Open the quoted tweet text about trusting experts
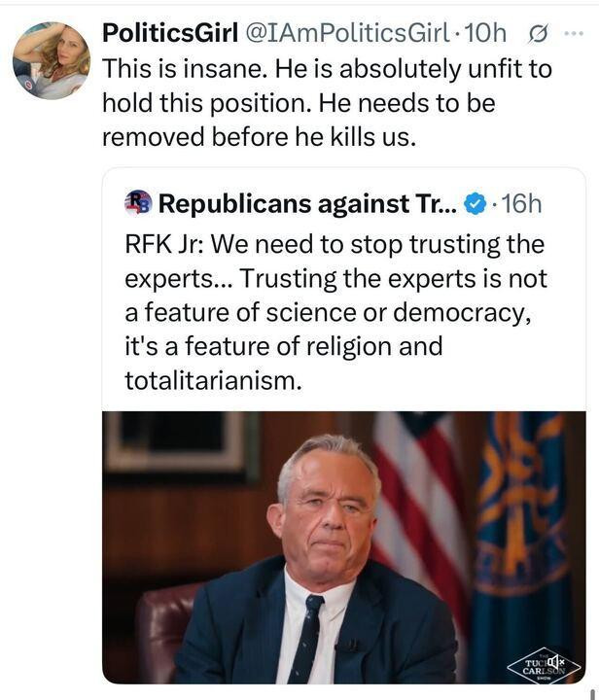The height and width of the screenshot is (700, 599). [x=335, y=312]
